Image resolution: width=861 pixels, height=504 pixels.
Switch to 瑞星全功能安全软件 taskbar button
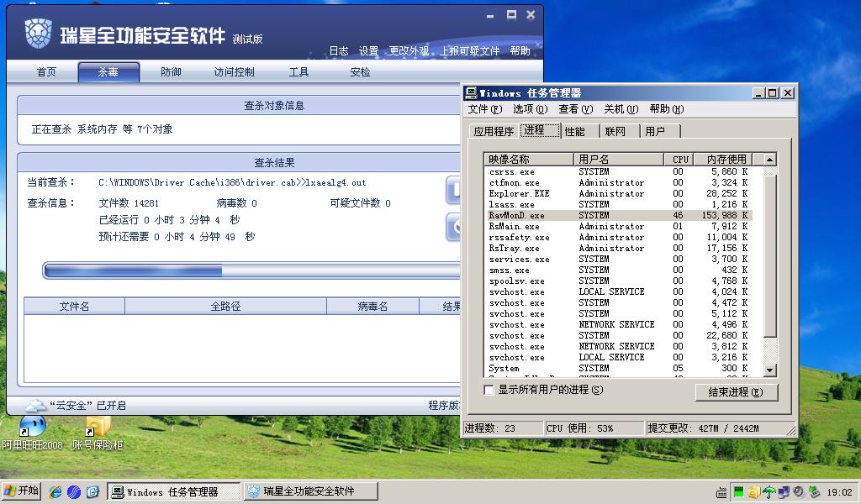tap(311, 491)
